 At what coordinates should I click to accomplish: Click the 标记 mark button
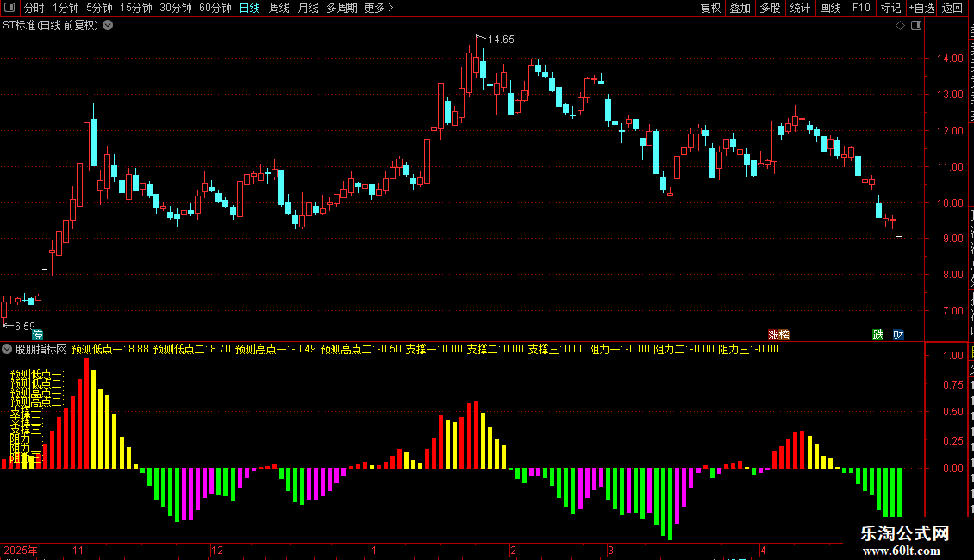[890, 8]
